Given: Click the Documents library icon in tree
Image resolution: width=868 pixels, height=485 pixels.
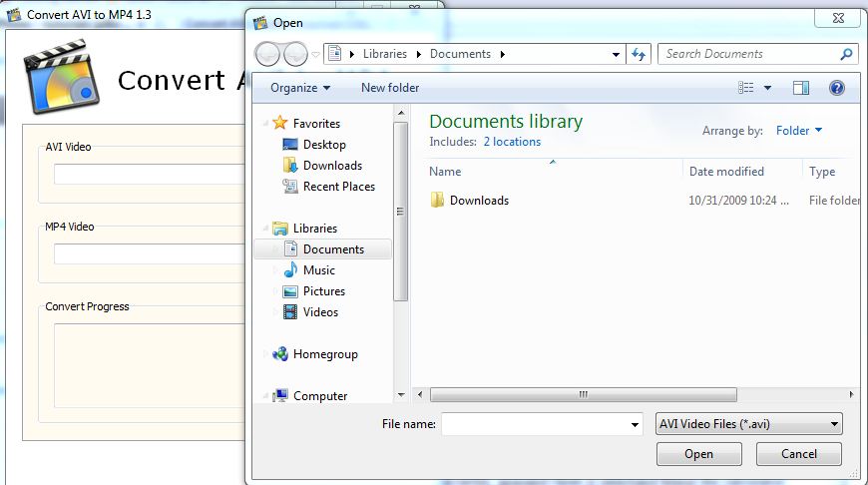Looking at the screenshot, I should [290, 248].
